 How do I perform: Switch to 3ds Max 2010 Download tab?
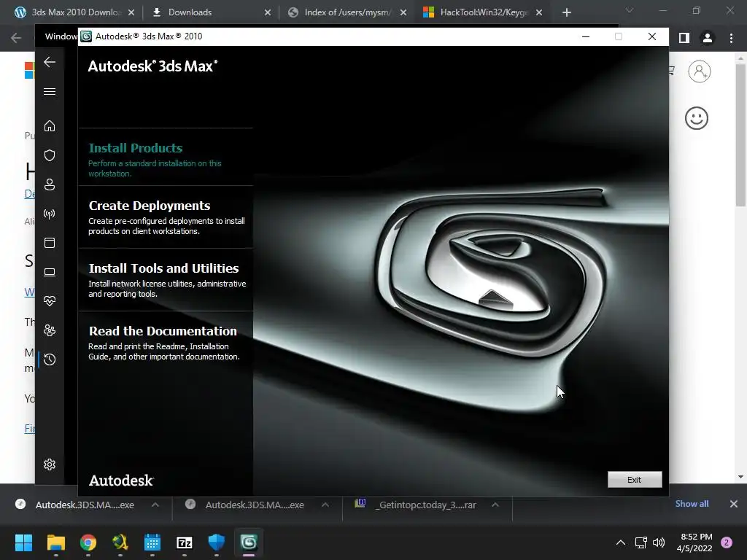(x=74, y=12)
